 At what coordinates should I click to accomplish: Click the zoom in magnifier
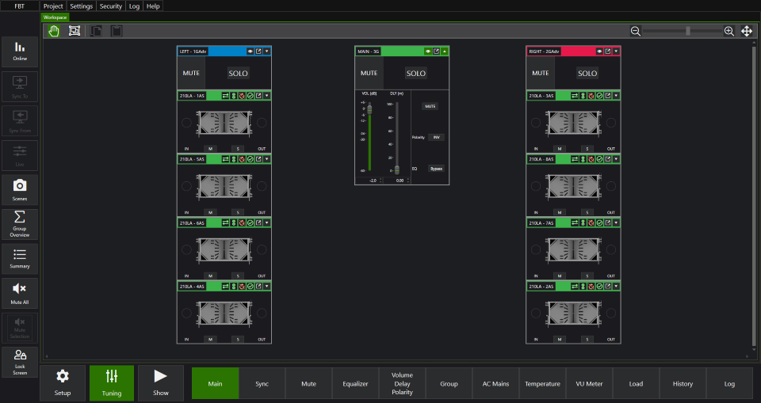728,31
